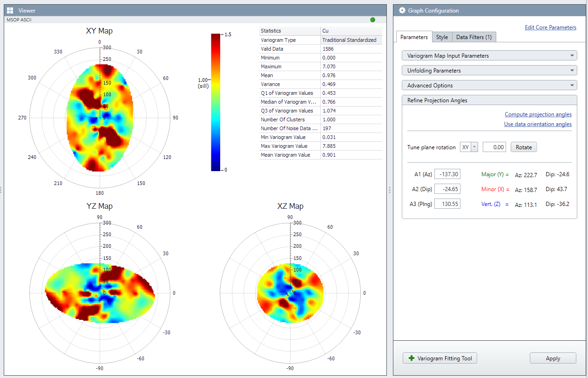
Task: Click the Viewer panel grid icon
Action: pos(10,10)
